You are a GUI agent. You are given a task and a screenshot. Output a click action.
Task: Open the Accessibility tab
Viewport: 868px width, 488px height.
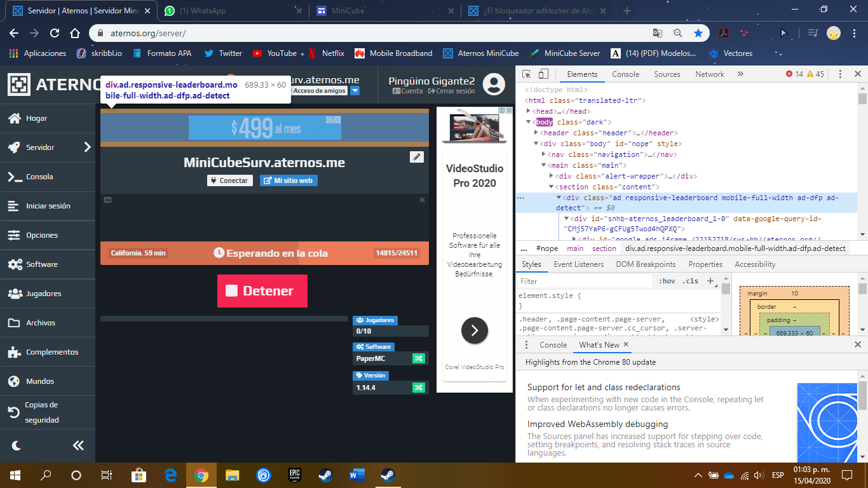point(755,264)
